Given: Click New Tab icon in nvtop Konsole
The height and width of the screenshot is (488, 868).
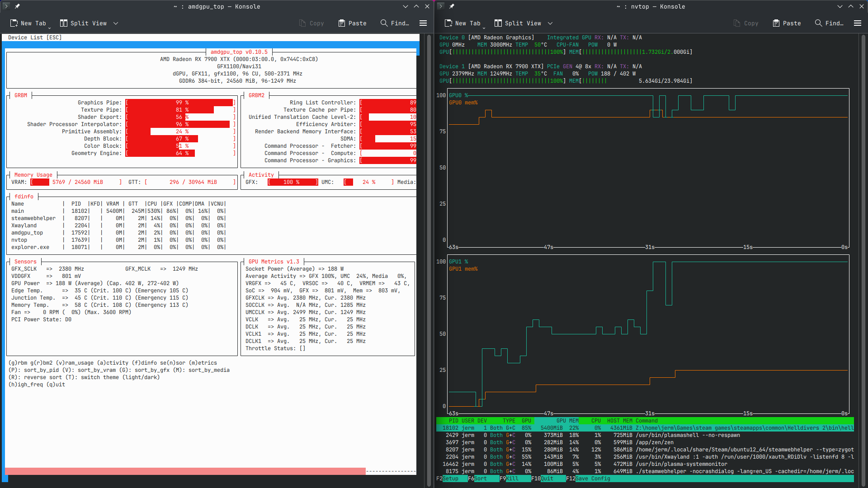Looking at the screenshot, I should coord(448,23).
